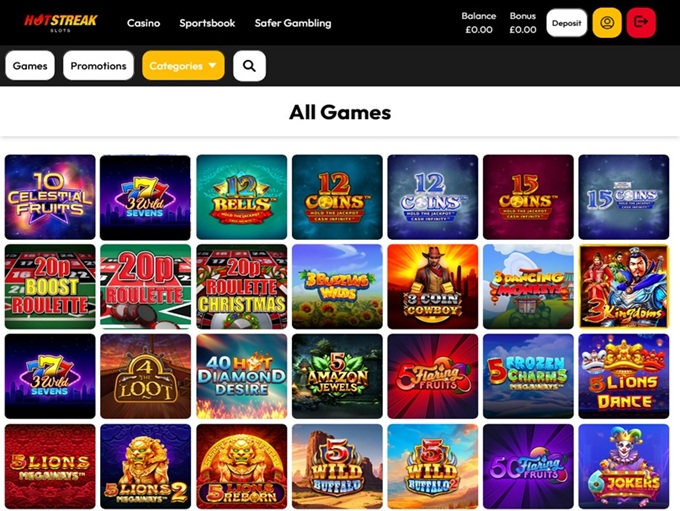680x511 pixels.
Task: Go to Hot Streak Slots logo home
Action: click(60, 23)
